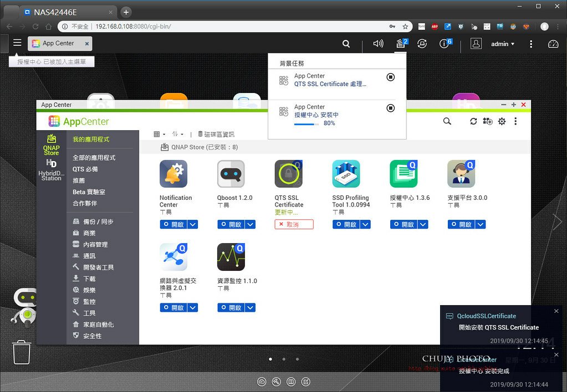Click the 支援平台 helpdesk app icon
This screenshot has height=392, width=567.
[461, 174]
